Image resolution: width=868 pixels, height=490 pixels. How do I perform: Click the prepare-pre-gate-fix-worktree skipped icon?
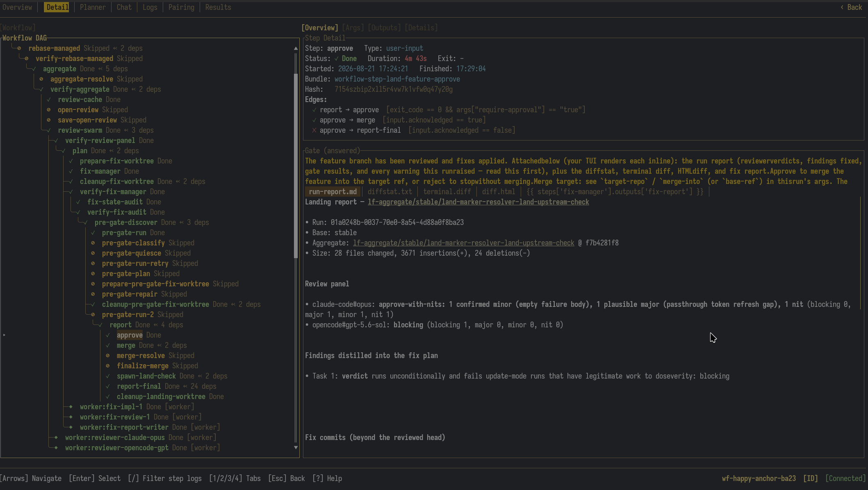pos(93,284)
